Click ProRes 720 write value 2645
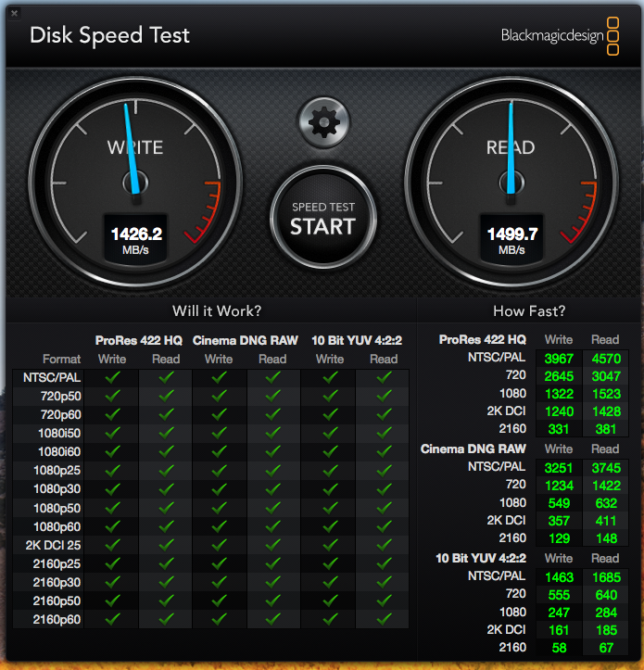The height and width of the screenshot is (670, 644). tap(559, 376)
